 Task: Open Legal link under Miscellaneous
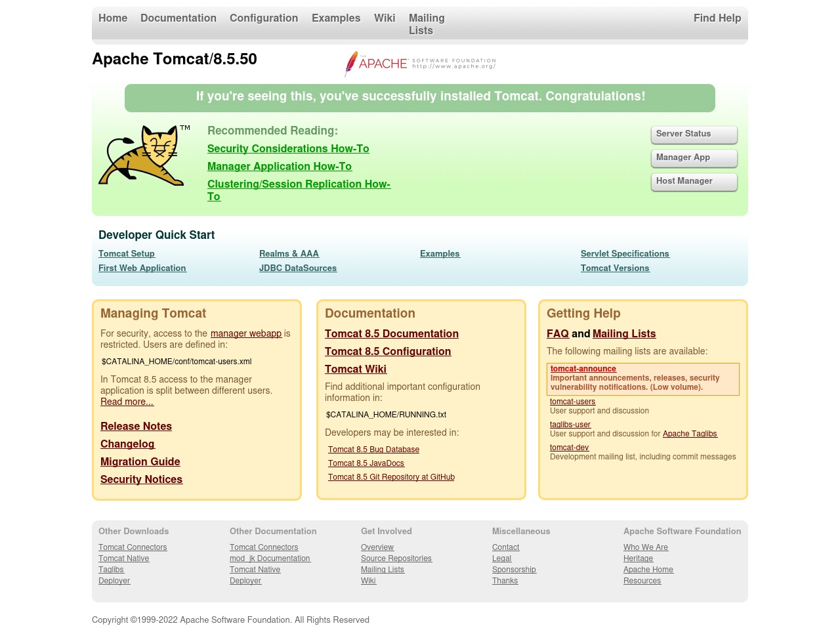tap(501, 558)
